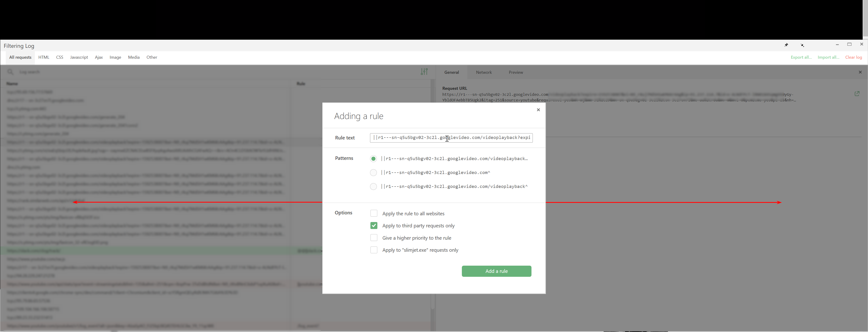
Task: Click the Add a rule button
Action: tap(496, 271)
